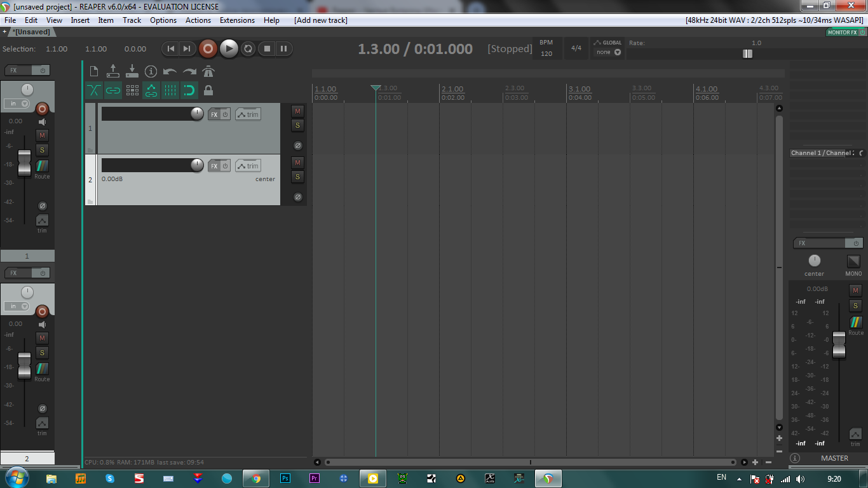
Task: Solo mixer strip 2
Action: pyautogui.click(x=42, y=353)
